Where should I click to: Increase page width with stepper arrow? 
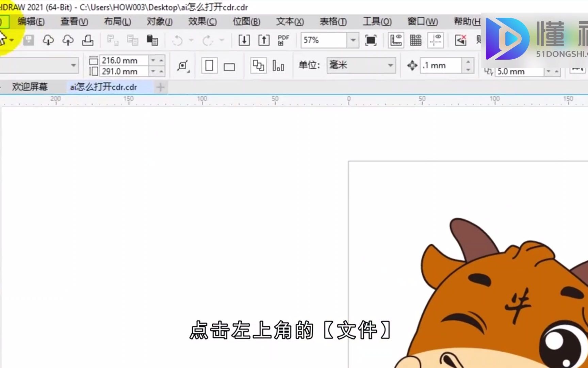[x=161, y=60]
